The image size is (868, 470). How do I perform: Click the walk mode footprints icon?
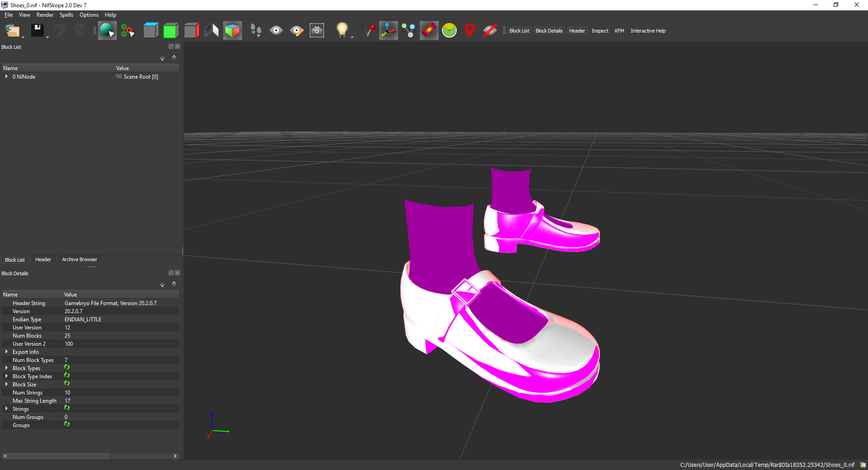256,31
